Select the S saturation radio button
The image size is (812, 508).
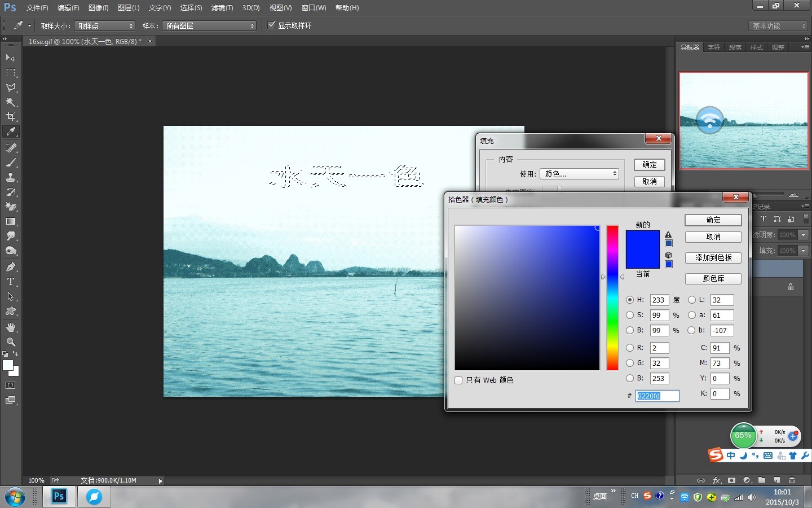[630, 315]
